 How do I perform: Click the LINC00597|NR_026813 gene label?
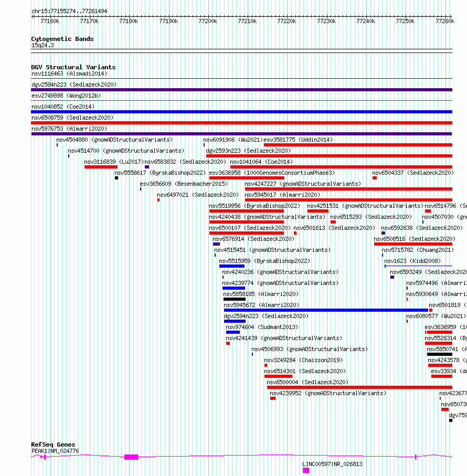pos(332,464)
